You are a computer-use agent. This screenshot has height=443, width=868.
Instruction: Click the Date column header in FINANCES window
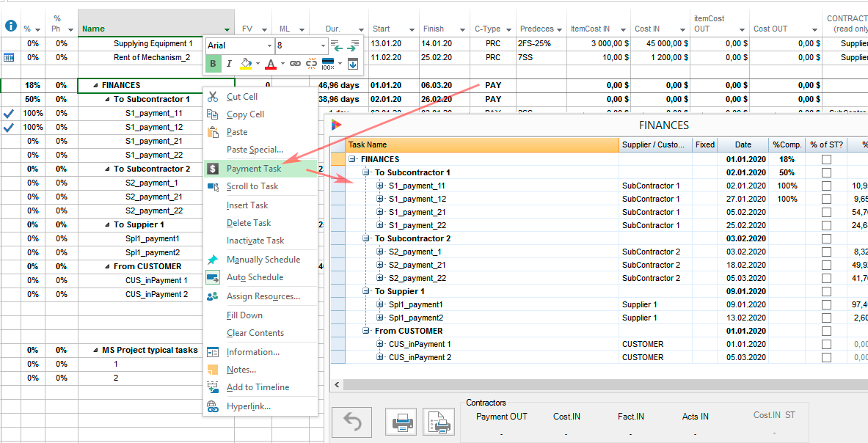coord(743,145)
